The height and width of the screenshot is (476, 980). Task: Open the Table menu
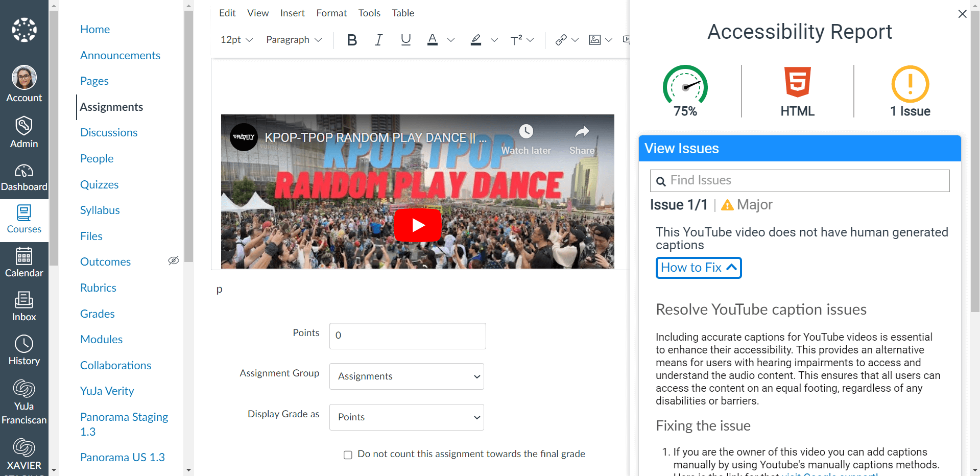coord(403,13)
